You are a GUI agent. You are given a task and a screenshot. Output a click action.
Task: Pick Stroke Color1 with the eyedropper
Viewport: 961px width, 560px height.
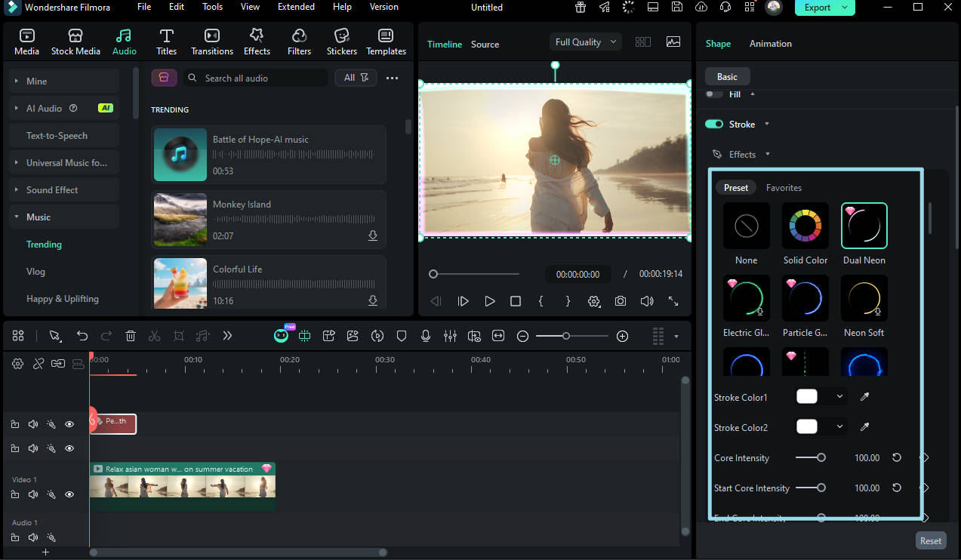click(x=865, y=397)
